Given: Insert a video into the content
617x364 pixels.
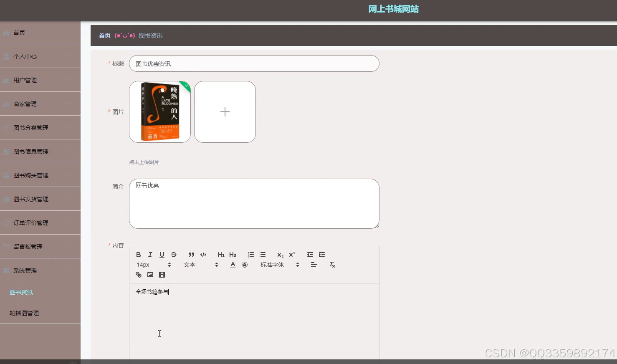Looking at the screenshot, I should [162, 275].
